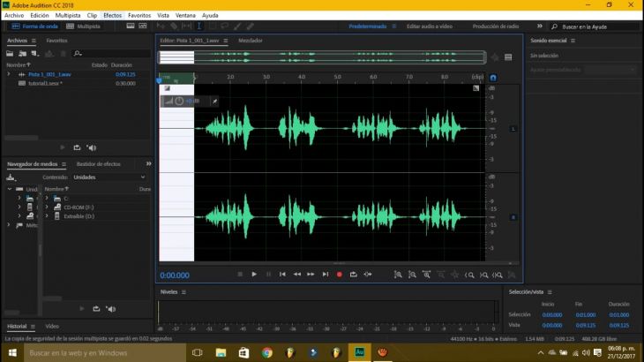Click the Stop button in the transport
Screen dimensions: 644x362
pyautogui.click(x=240, y=275)
